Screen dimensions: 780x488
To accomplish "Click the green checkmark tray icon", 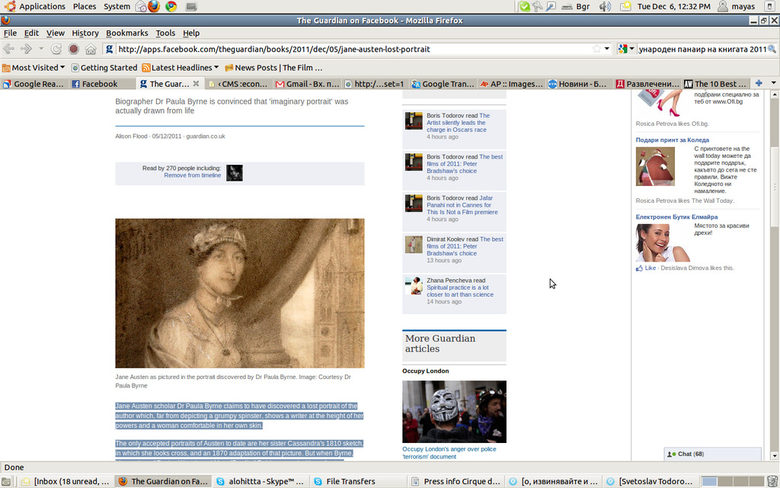I will pyautogui.click(x=524, y=6).
